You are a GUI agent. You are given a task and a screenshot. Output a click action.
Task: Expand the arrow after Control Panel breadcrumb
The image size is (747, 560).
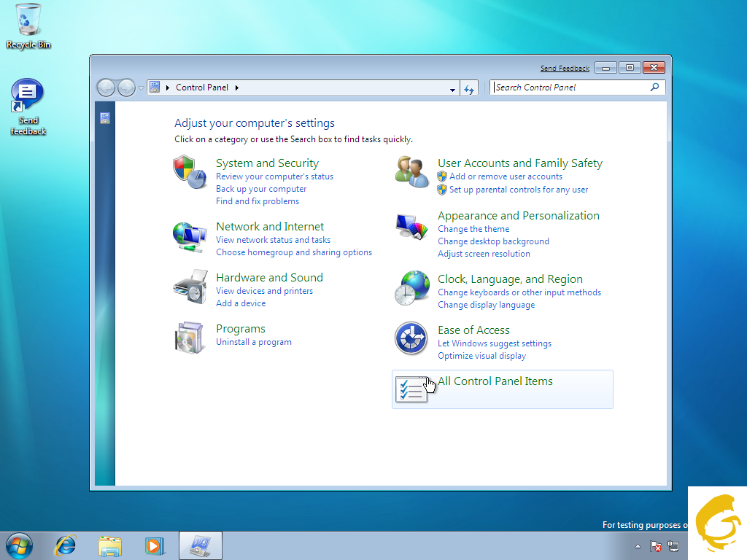click(x=237, y=87)
